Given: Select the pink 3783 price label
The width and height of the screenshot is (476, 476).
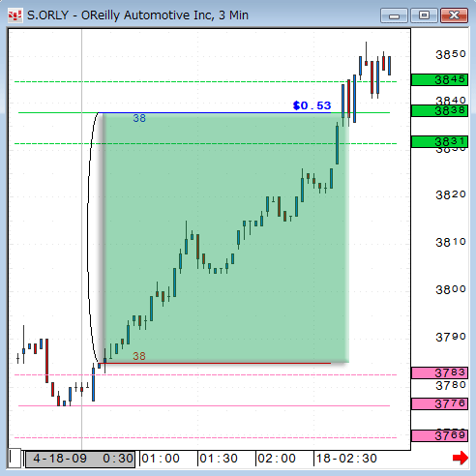Looking at the screenshot, I should (439, 372).
